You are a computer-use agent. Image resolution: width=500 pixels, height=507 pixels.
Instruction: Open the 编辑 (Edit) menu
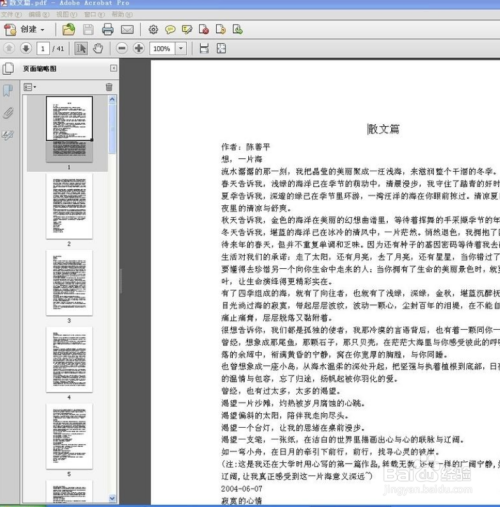click(x=39, y=14)
